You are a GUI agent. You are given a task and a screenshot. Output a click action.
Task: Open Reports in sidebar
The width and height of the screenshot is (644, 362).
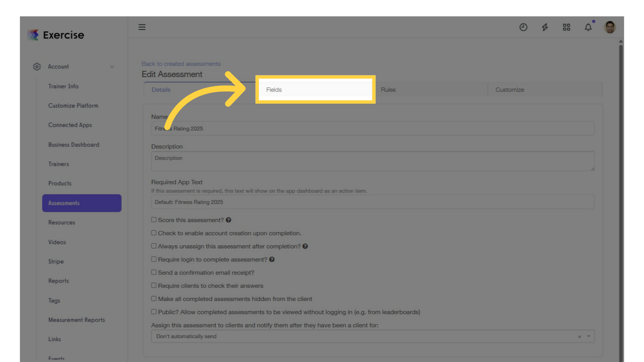coord(59,281)
